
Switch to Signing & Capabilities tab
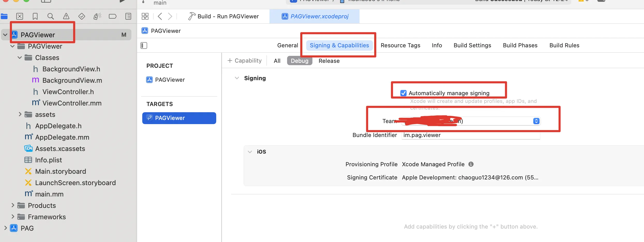339,45
